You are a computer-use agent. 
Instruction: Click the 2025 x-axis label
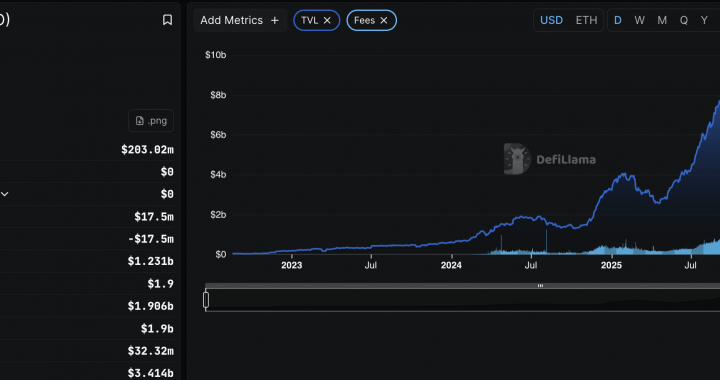[611, 265]
